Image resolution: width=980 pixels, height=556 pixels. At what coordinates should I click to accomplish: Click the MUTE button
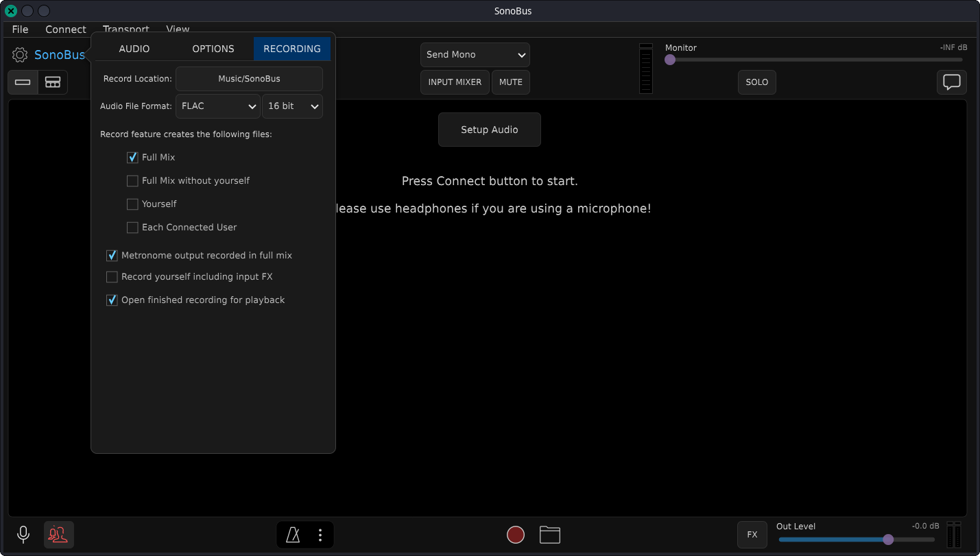pyautogui.click(x=511, y=82)
